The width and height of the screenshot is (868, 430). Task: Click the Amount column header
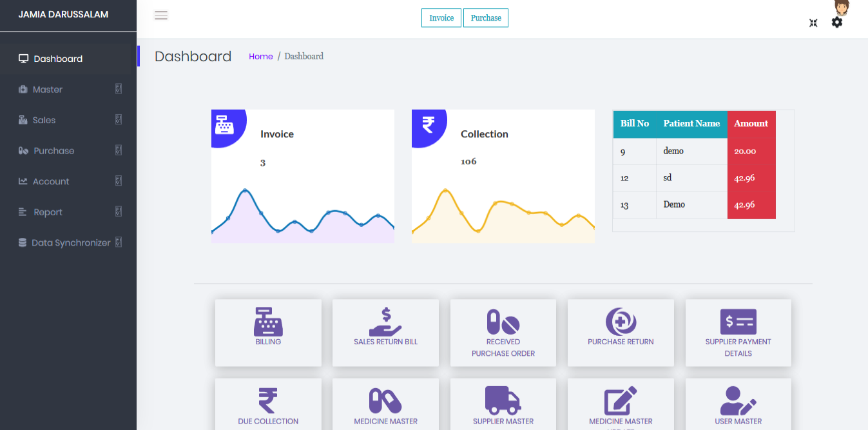click(751, 124)
